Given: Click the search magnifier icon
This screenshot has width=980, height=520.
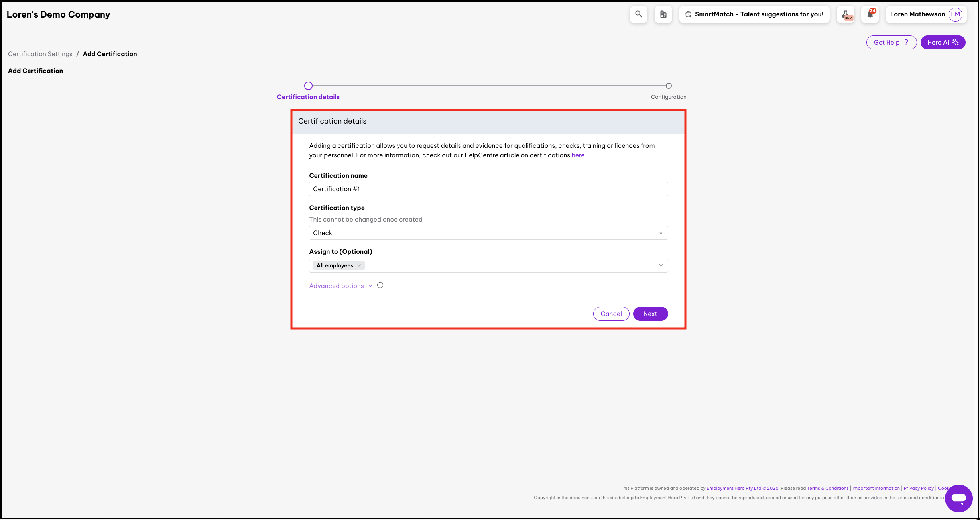Looking at the screenshot, I should [638, 14].
